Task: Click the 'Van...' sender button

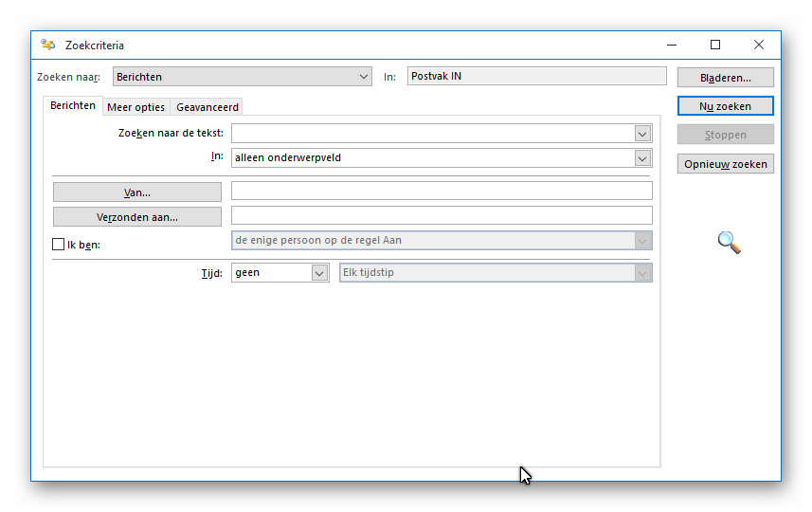Action: (x=137, y=192)
